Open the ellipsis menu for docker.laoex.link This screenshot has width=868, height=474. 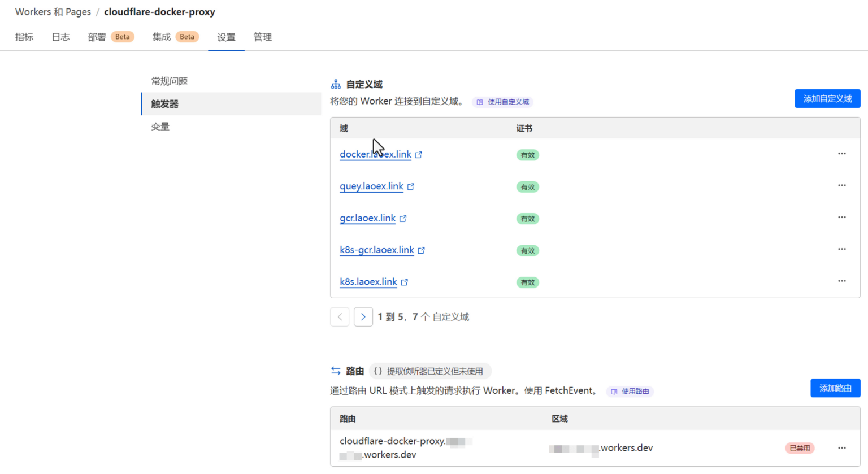[x=841, y=153]
